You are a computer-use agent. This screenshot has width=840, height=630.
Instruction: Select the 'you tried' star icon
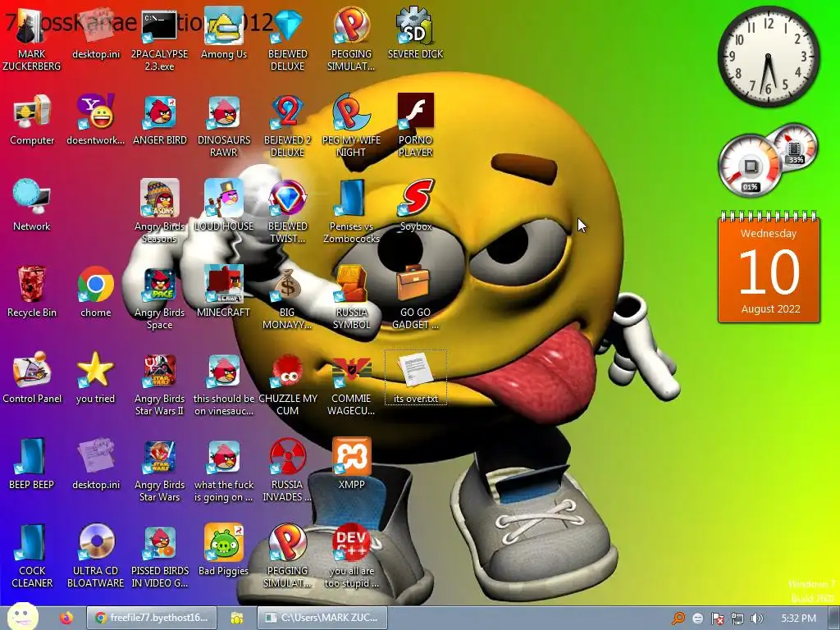tap(95, 379)
